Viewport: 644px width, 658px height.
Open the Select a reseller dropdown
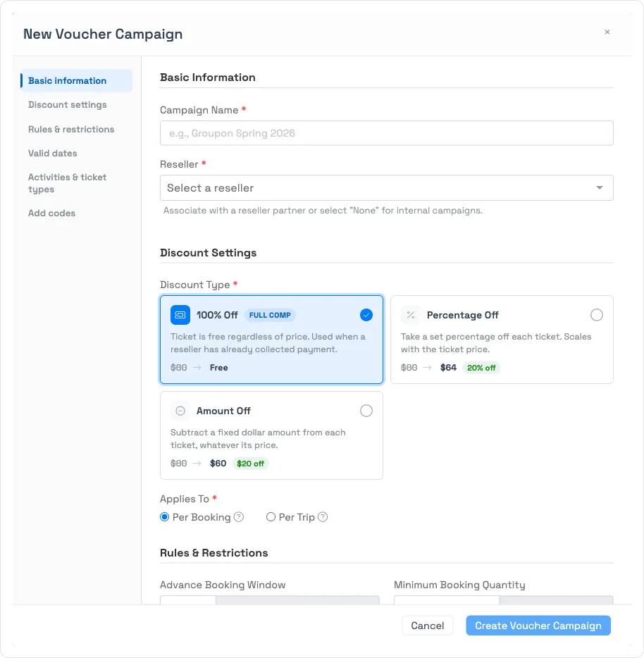pyautogui.click(x=386, y=187)
